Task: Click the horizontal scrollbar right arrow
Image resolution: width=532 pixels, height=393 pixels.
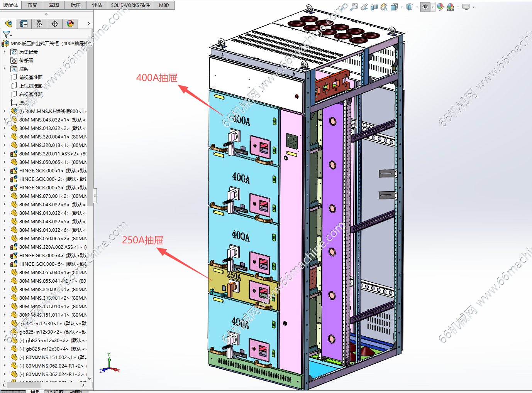Action: (84, 385)
